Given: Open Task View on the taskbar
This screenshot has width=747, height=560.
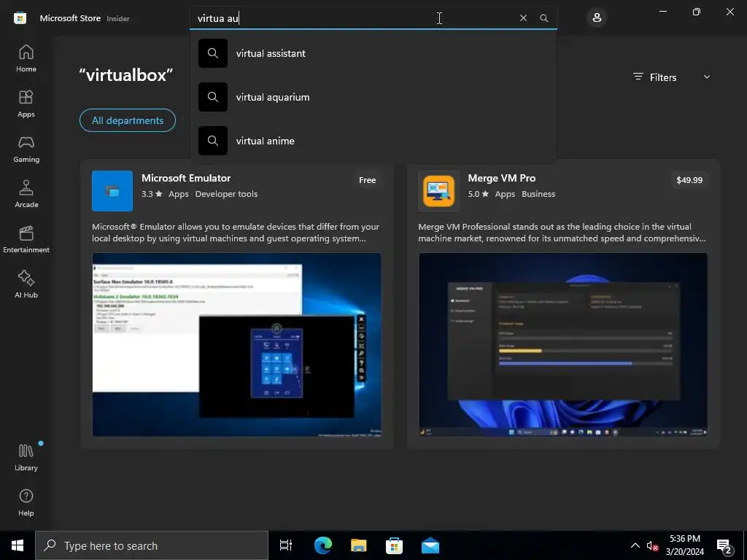Looking at the screenshot, I should click(x=286, y=545).
